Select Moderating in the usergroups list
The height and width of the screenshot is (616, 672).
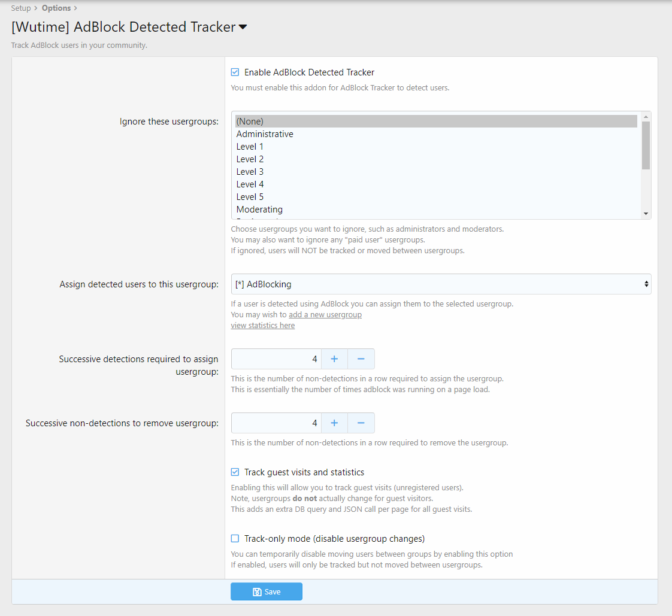pos(259,210)
